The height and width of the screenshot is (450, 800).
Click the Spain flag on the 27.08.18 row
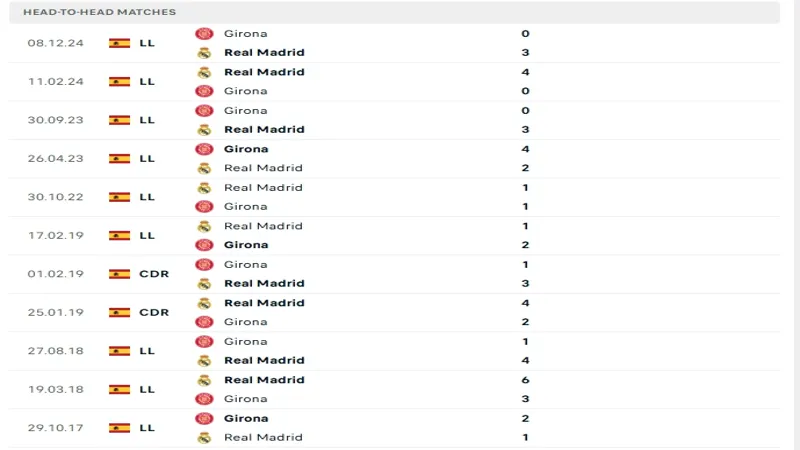119,351
